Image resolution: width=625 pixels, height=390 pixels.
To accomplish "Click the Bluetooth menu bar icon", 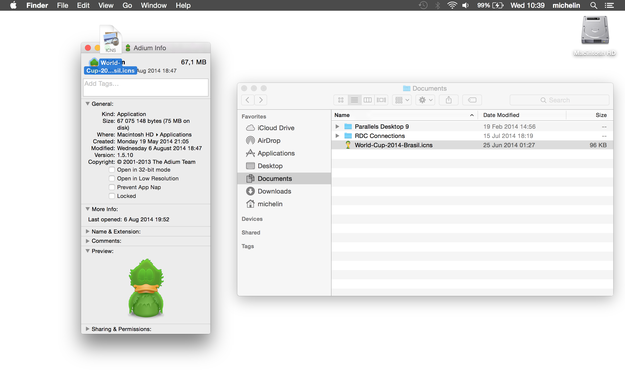I will (x=438, y=5).
